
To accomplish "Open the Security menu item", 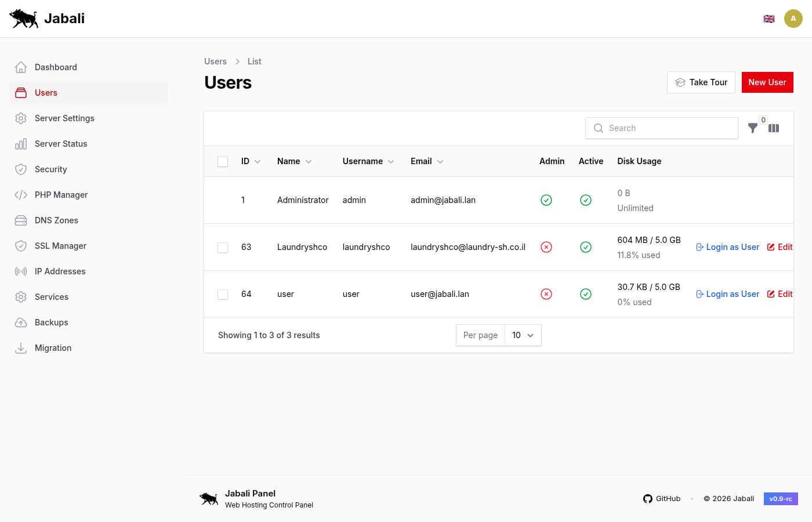I will (x=52, y=169).
